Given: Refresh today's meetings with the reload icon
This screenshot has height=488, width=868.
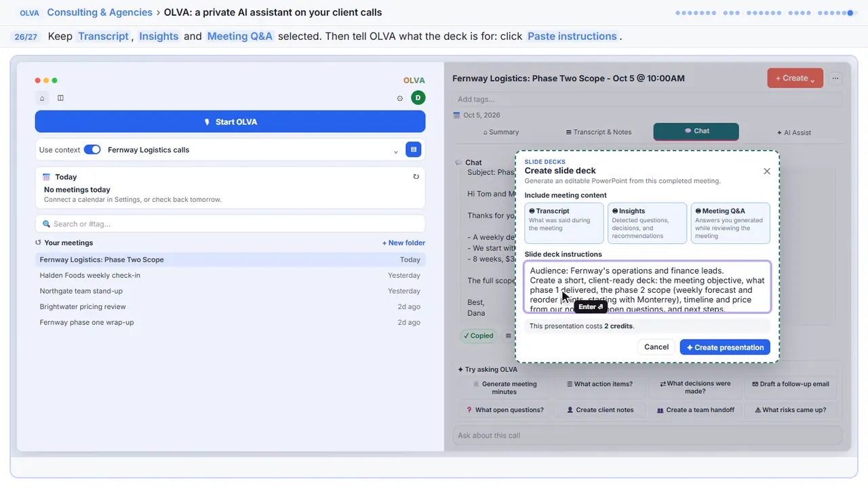Looking at the screenshot, I should (x=416, y=177).
